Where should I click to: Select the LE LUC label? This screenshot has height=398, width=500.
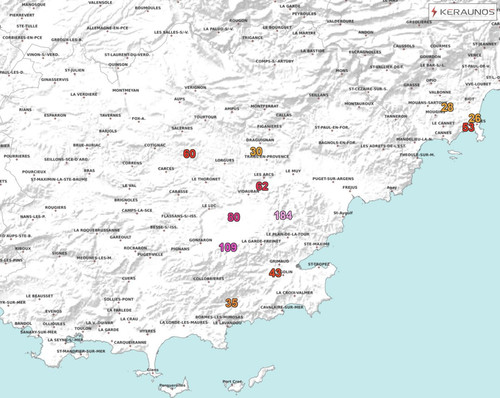[x=209, y=206]
